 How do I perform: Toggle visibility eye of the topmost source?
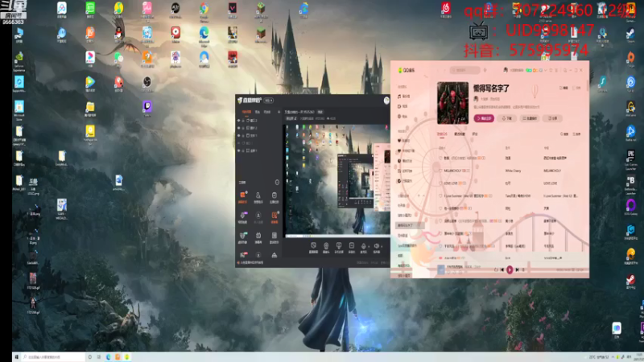tap(239, 121)
